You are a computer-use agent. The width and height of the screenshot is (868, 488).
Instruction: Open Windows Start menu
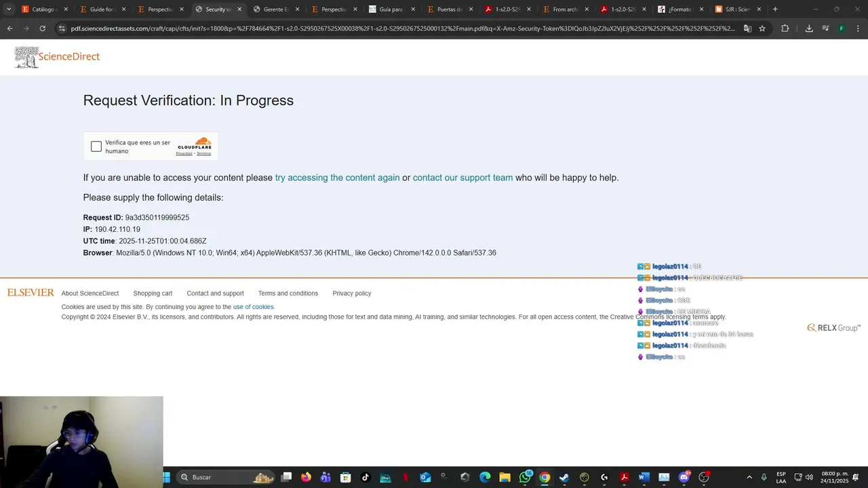click(166, 477)
